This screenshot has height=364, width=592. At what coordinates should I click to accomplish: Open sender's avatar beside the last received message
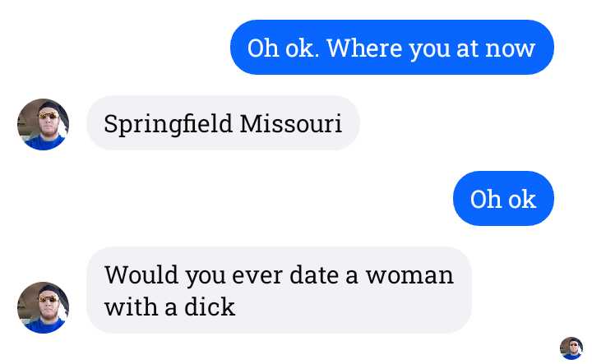point(43,307)
